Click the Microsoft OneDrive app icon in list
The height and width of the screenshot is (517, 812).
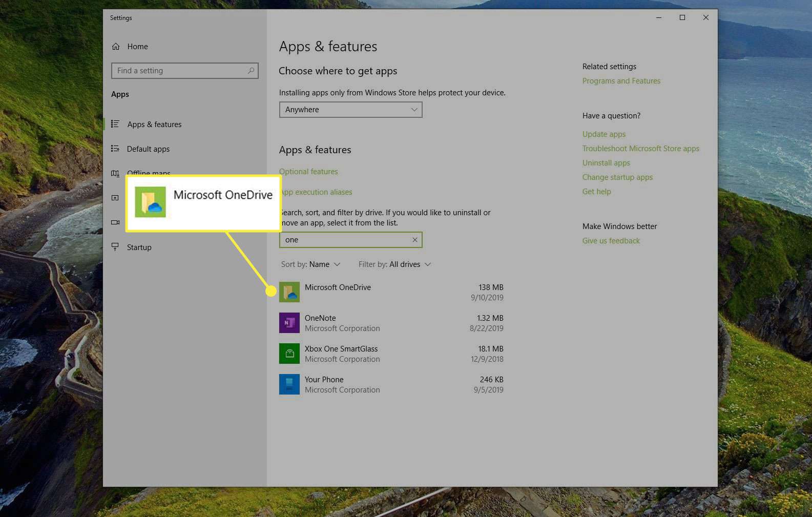click(x=289, y=292)
